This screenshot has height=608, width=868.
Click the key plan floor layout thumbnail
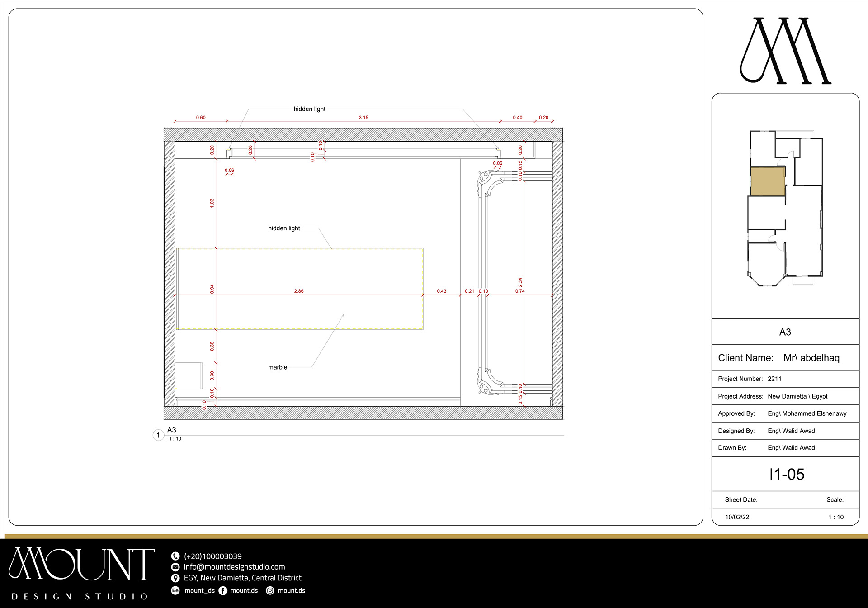pyautogui.click(x=785, y=209)
